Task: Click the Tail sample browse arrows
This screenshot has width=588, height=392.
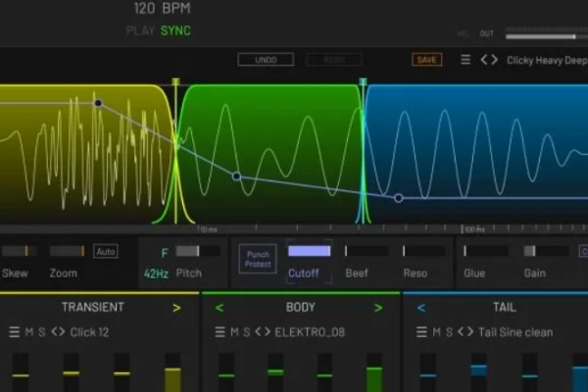Action: (x=465, y=332)
